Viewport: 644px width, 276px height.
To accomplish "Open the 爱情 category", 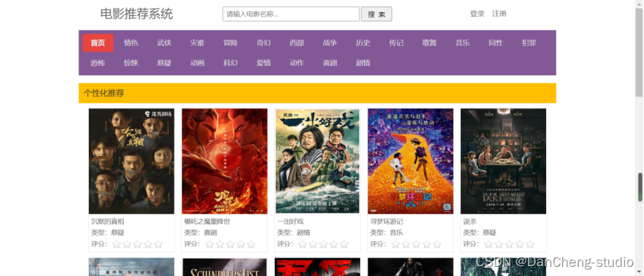I will point(263,63).
